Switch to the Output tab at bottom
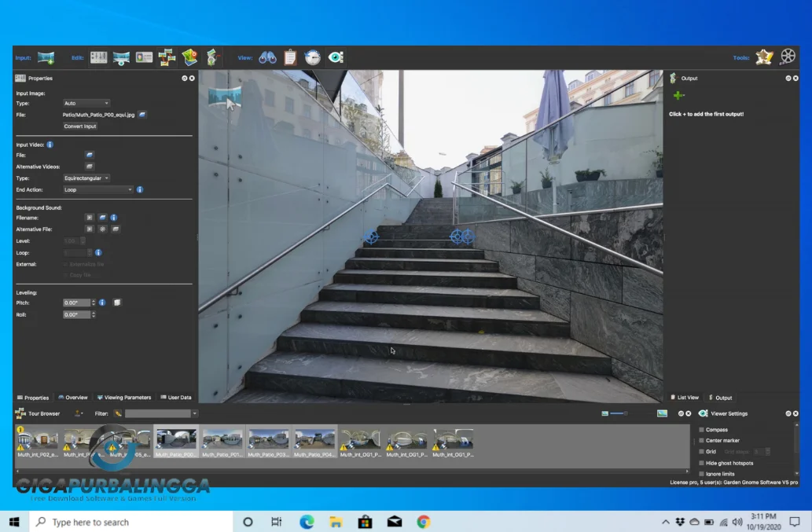 [720, 398]
